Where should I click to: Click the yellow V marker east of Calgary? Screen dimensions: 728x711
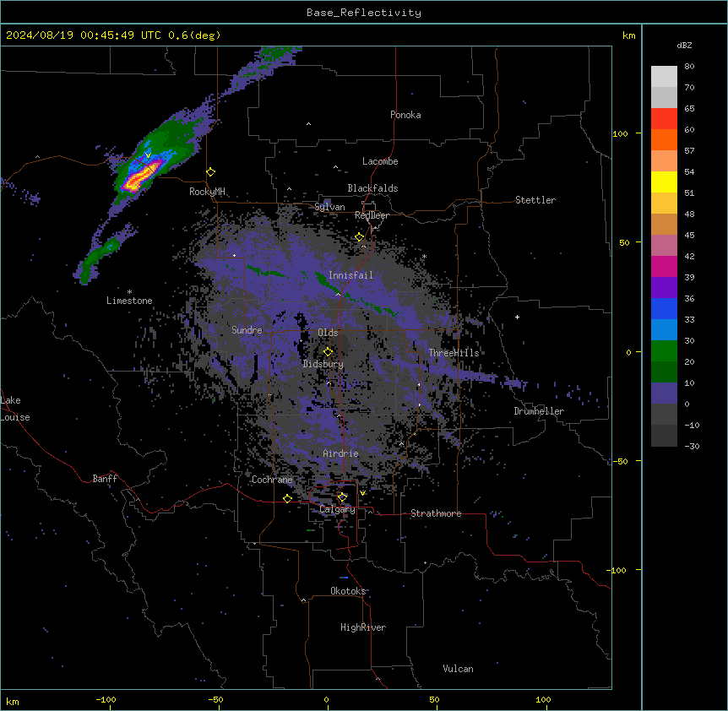click(x=362, y=493)
